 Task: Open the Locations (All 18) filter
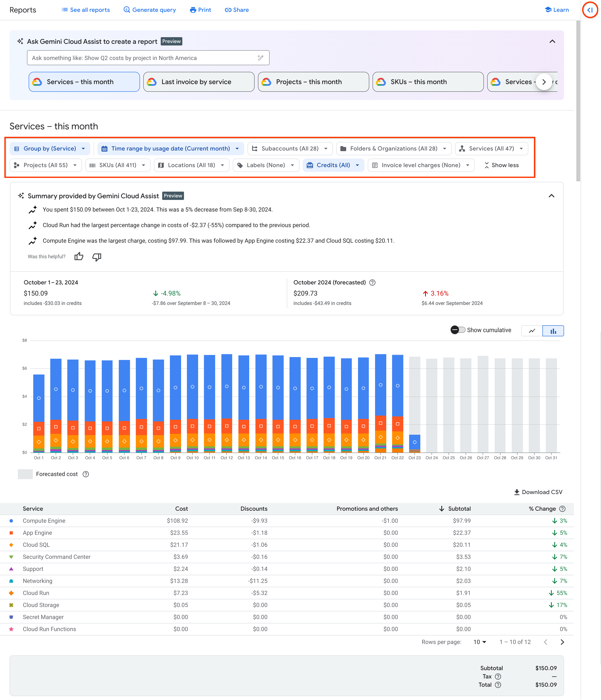coord(191,165)
